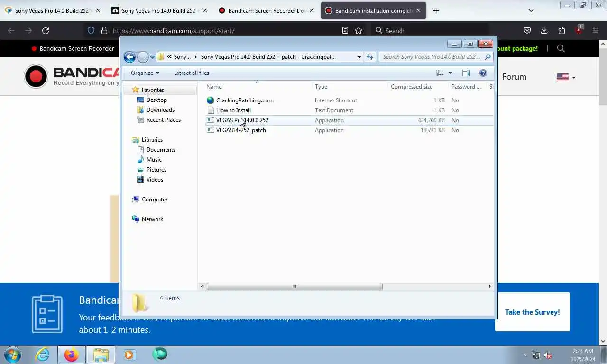Click the Firefox Search box
Screen dimensions: 607x364
point(429,31)
